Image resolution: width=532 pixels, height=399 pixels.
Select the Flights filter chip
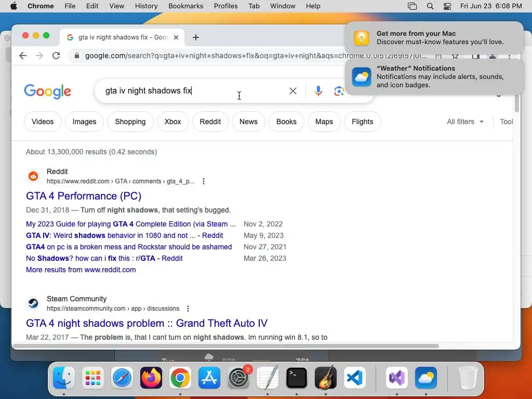coord(362,122)
